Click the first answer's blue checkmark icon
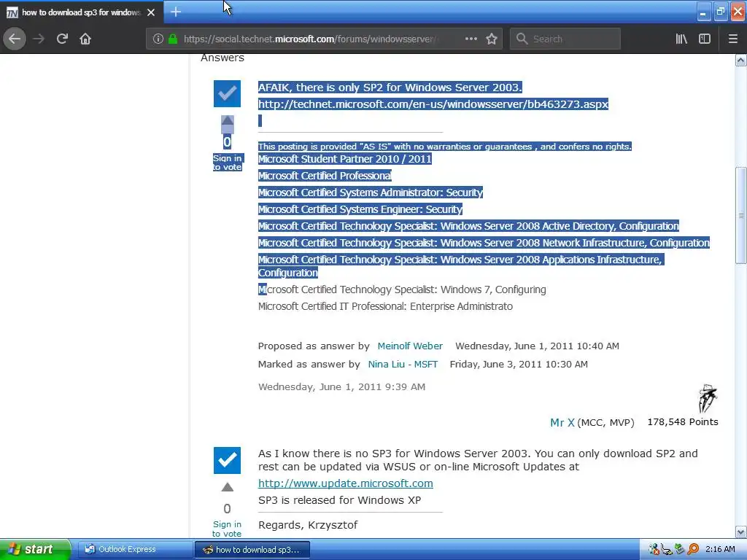This screenshot has height=560, width=747. [228, 94]
